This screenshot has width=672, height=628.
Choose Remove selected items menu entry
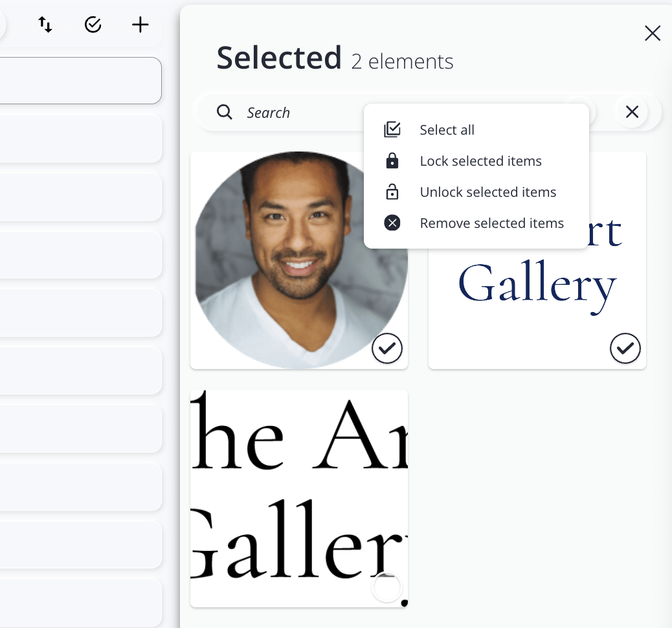tap(491, 223)
